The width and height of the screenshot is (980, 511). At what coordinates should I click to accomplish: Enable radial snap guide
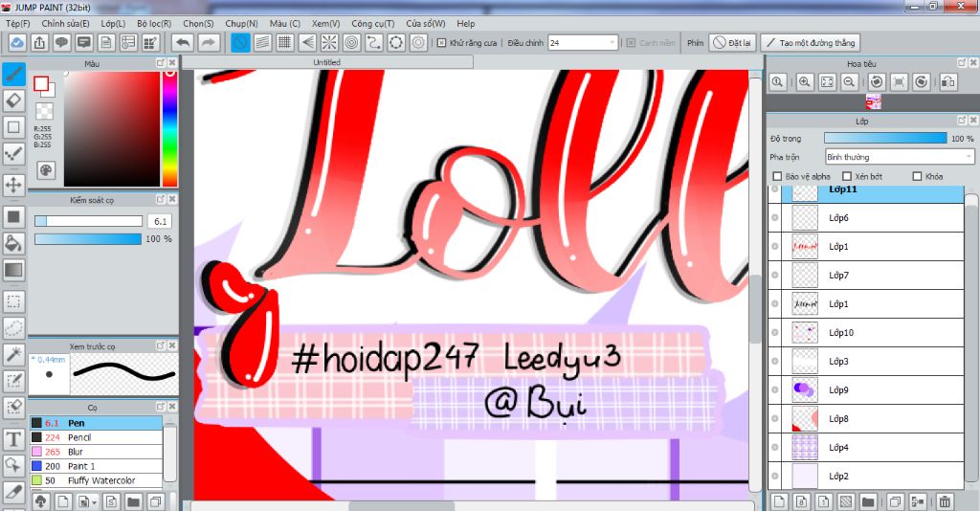pyautogui.click(x=329, y=42)
